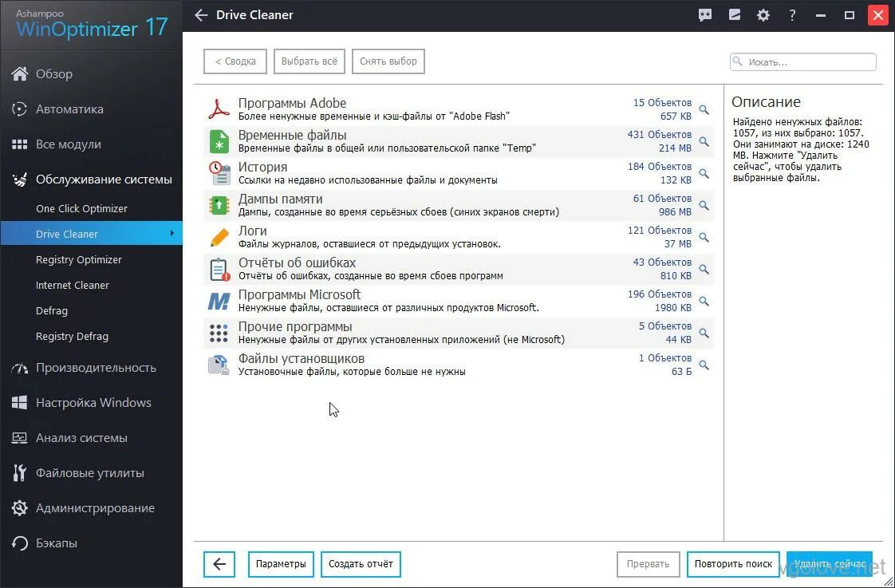Click the 196 Объектов count text
Screen dimensions: 895x588
(x=659, y=294)
